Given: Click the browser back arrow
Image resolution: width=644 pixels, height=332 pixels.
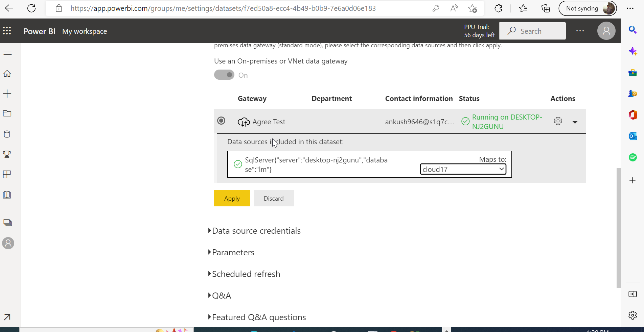Looking at the screenshot, I should click(x=9, y=8).
